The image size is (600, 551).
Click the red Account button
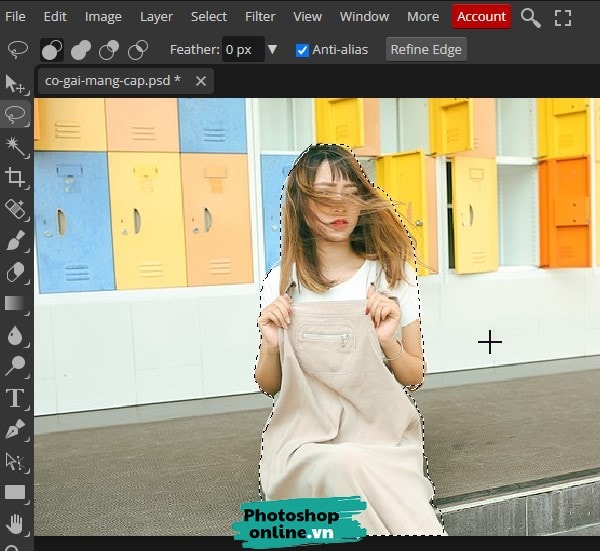[481, 17]
